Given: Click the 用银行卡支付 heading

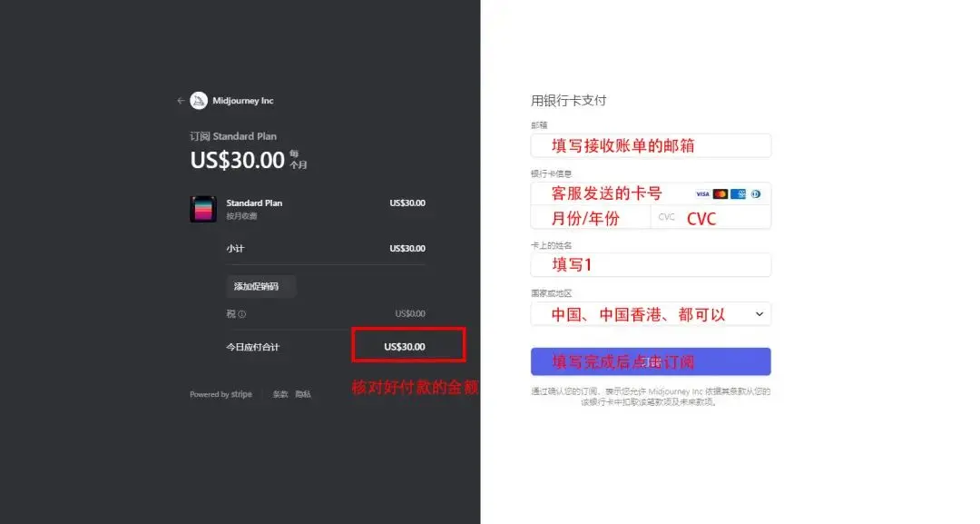Looking at the screenshot, I should [x=569, y=101].
